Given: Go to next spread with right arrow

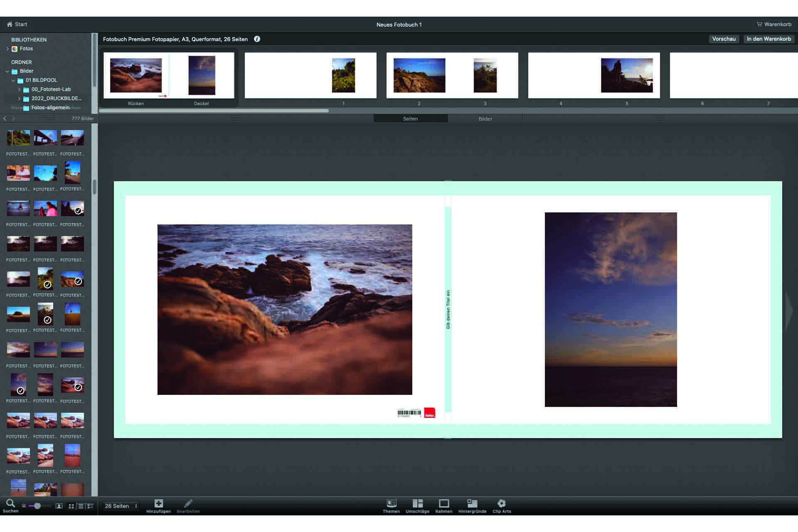Looking at the screenshot, I should (x=789, y=311).
